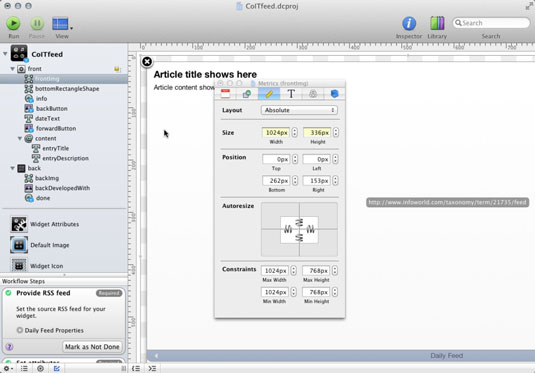The width and height of the screenshot is (535, 373).
Task: Click the Height stepper
Action: (336, 132)
